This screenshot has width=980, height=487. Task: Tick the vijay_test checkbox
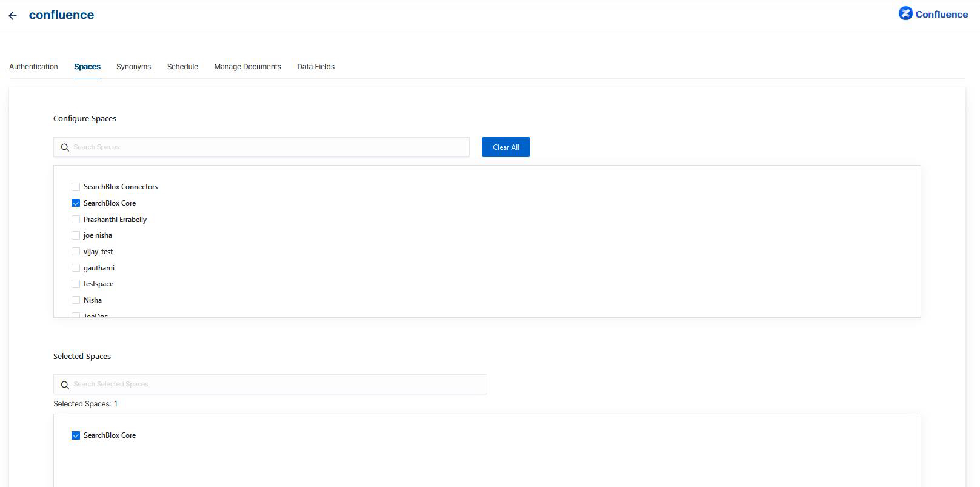click(x=76, y=252)
